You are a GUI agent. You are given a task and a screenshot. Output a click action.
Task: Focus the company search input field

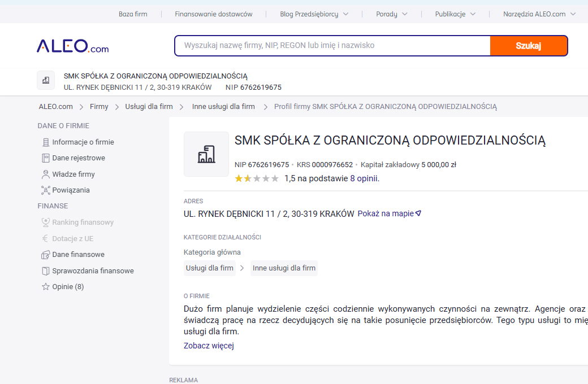point(332,46)
